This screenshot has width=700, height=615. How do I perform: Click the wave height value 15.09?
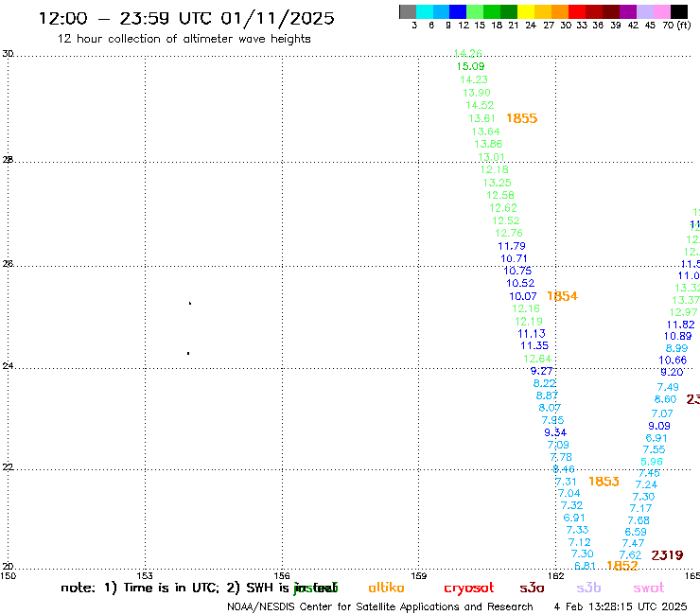[x=470, y=66]
